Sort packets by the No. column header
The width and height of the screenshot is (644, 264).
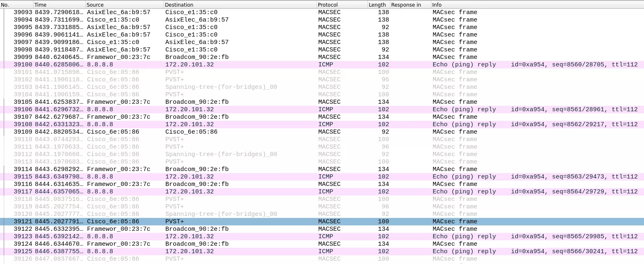tap(17, 5)
